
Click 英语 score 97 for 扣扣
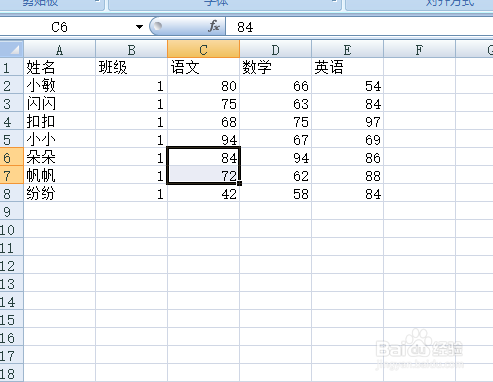[348, 121]
